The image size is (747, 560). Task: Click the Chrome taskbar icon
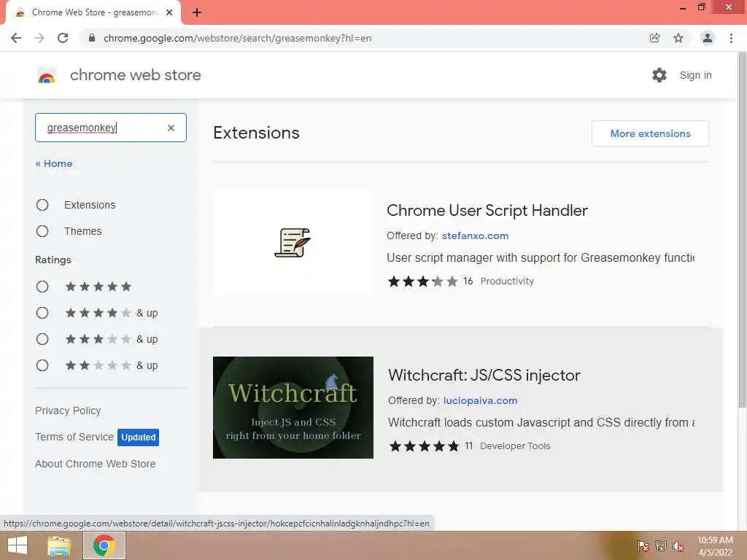104,545
